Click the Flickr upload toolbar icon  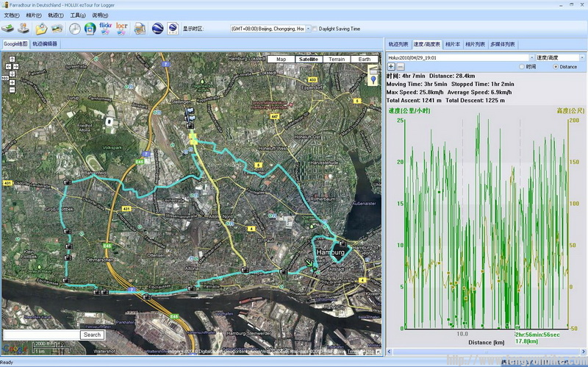[105, 29]
